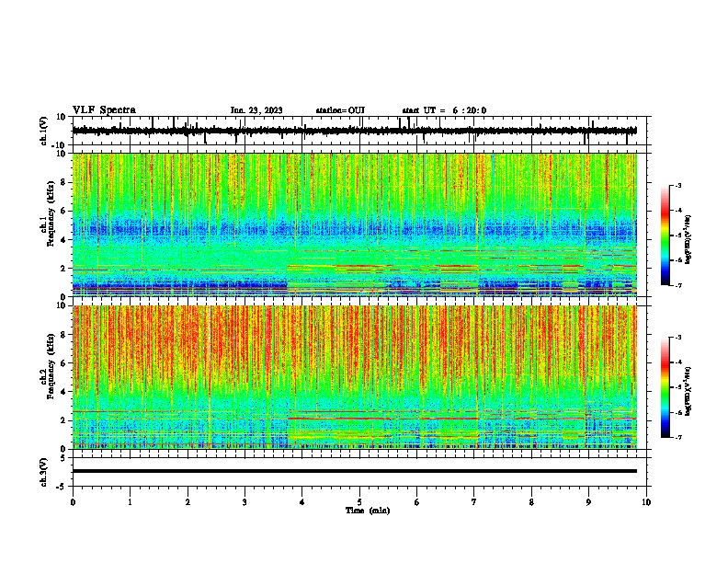
Task: Click the "-7" label on ch.1 colorbar
Action: pos(678,285)
